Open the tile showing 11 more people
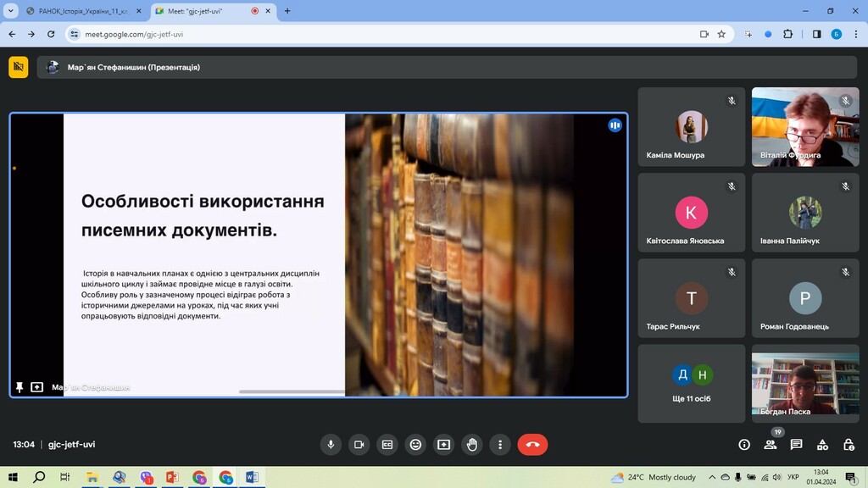Screen dimensions: 868x488 click(691, 384)
